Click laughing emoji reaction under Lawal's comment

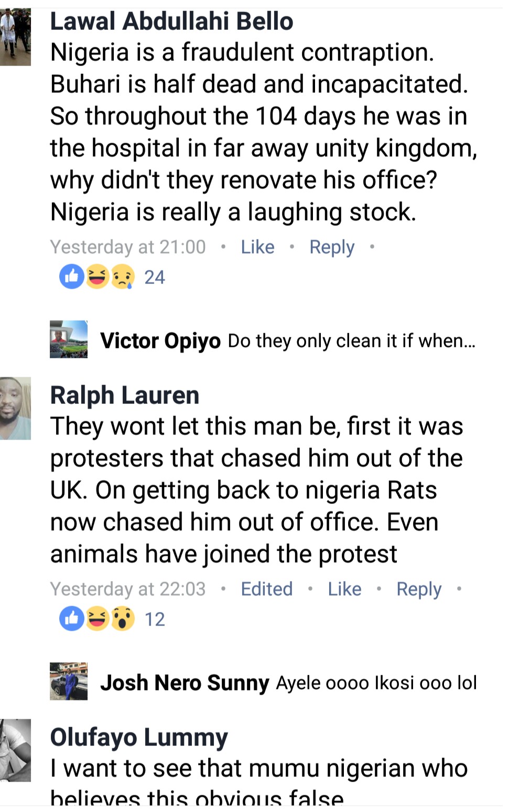[x=98, y=277]
